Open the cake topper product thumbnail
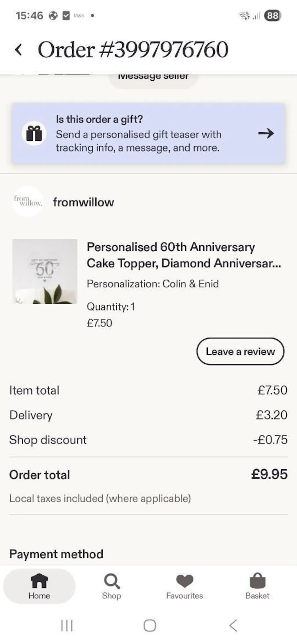Viewport: 297px width, 644px height. [45, 271]
